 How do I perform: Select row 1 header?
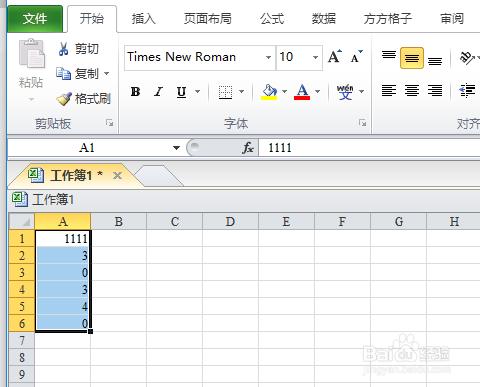click(22, 238)
